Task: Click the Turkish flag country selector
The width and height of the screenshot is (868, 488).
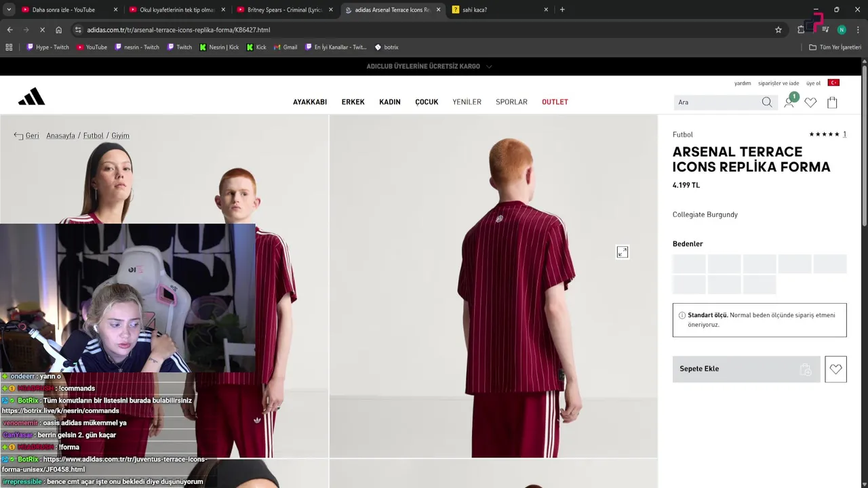Action: 833,83
